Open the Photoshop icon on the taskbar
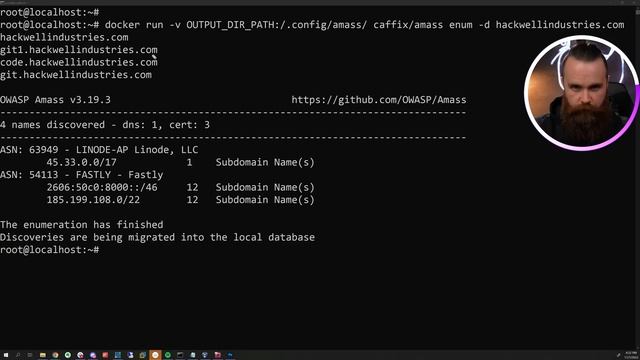Screen dimensions: 640x360 click(x=230, y=355)
